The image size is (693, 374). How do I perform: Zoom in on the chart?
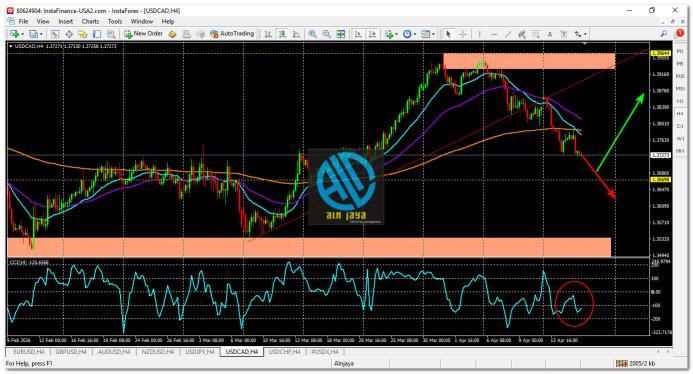coord(312,34)
